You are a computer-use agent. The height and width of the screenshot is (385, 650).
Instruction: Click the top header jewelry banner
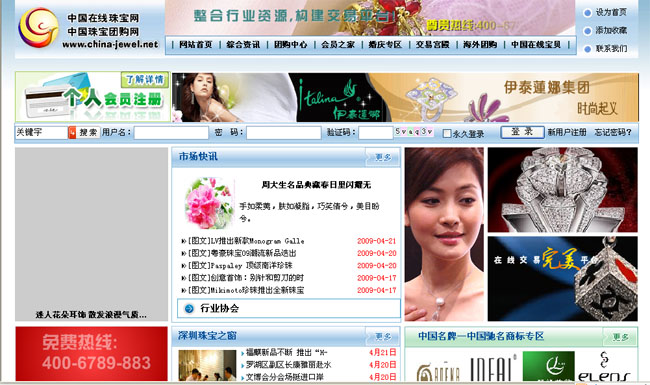click(x=370, y=18)
